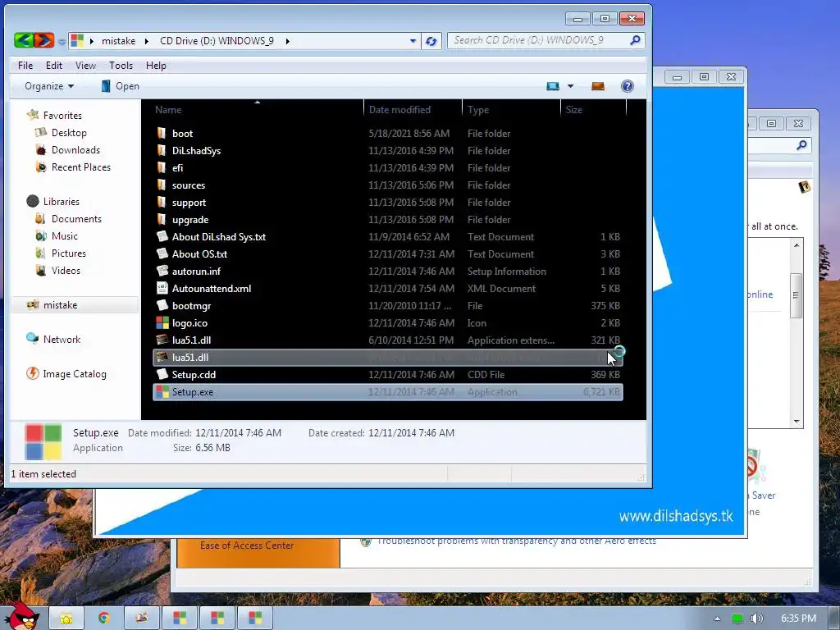
Task: Select the DiLshadSys folder icon
Action: (162, 151)
